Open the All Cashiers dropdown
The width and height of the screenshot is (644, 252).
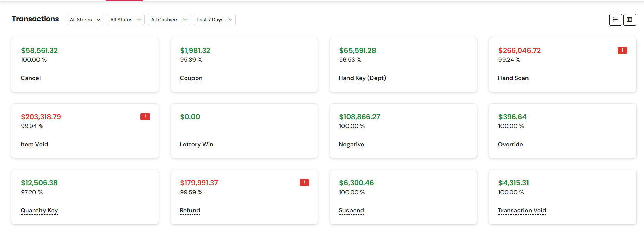pyautogui.click(x=169, y=20)
